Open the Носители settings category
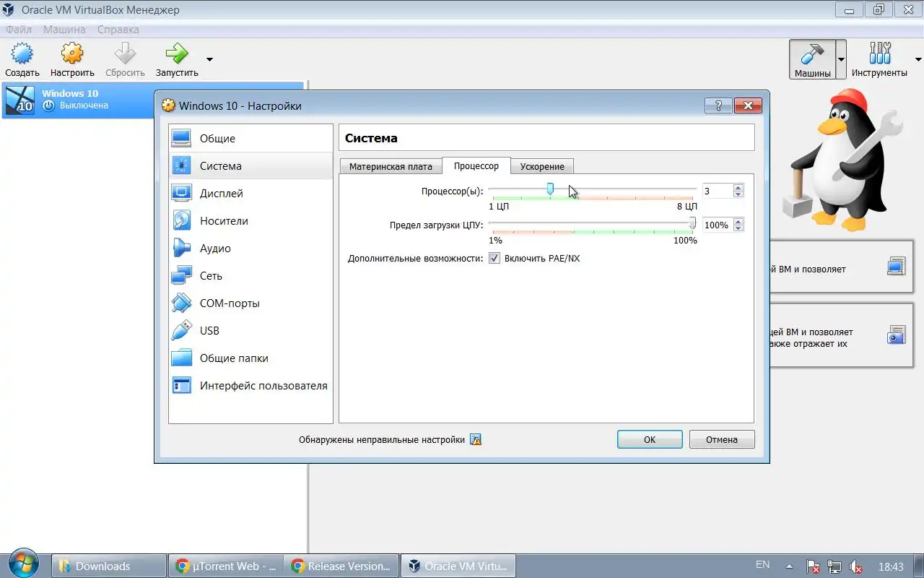The image size is (924, 578). pyautogui.click(x=250, y=220)
